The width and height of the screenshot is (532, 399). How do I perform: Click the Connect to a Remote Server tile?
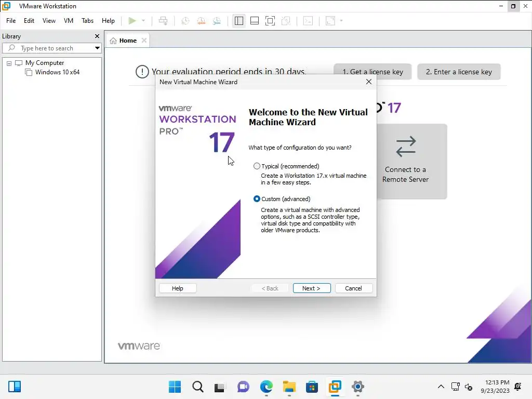(x=412, y=162)
